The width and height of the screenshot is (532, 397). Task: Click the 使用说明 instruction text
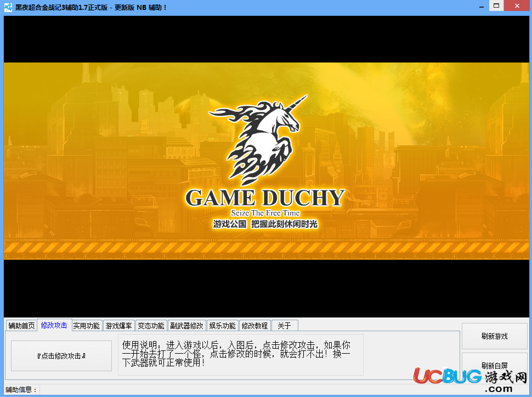236,354
